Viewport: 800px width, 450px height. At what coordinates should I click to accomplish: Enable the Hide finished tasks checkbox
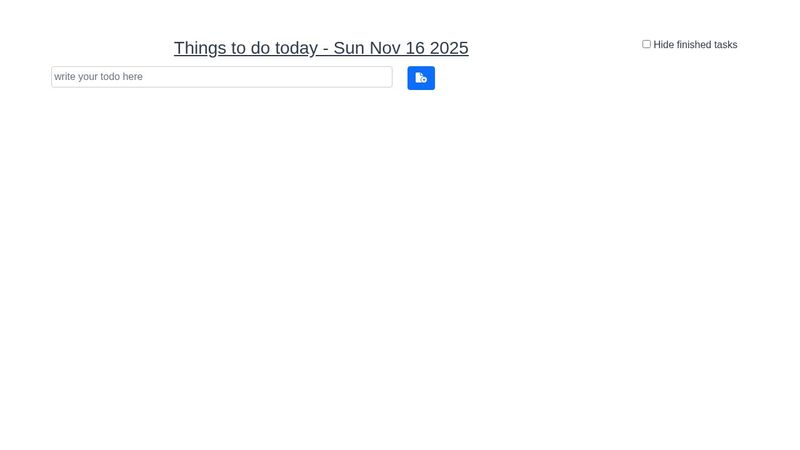646,44
